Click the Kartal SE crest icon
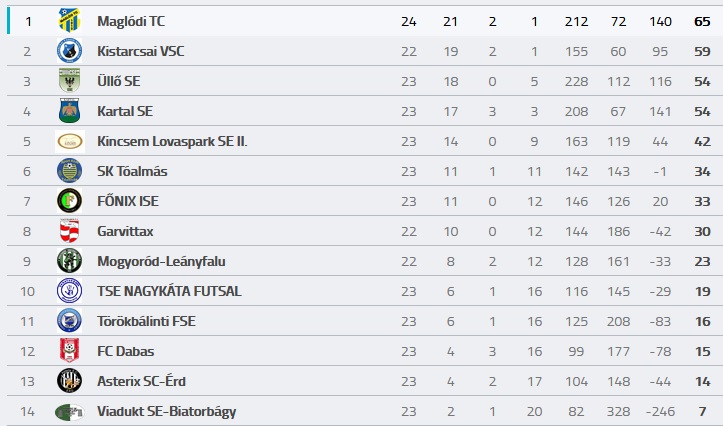723x426 pixels. (x=70, y=111)
